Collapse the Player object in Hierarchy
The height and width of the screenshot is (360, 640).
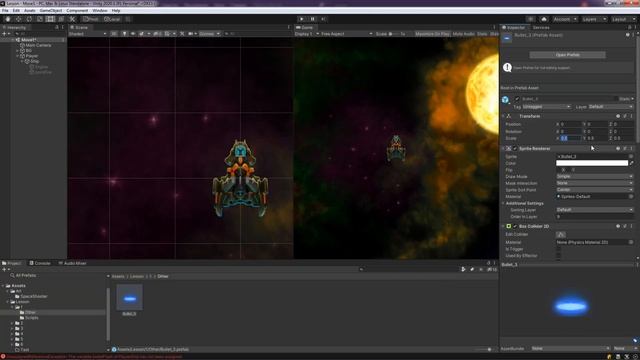click(x=18, y=56)
